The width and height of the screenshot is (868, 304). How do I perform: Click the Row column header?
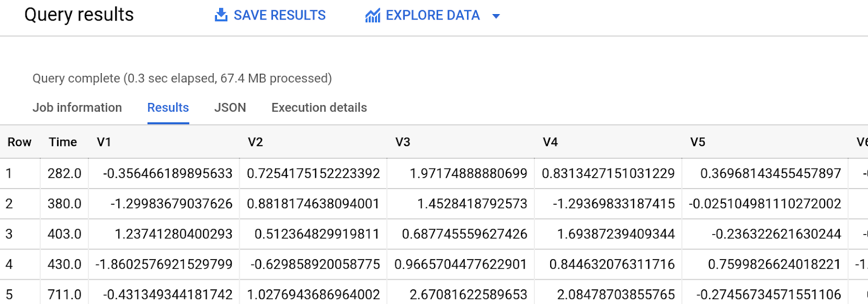click(20, 142)
